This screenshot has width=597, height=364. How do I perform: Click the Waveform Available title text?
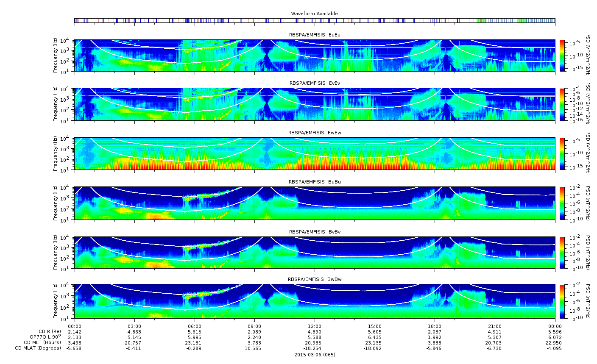[314, 14]
